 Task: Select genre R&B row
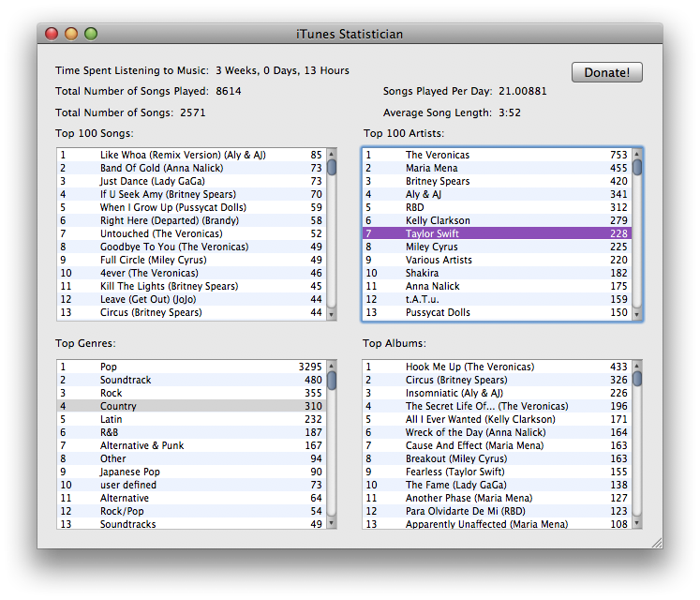coord(192,432)
